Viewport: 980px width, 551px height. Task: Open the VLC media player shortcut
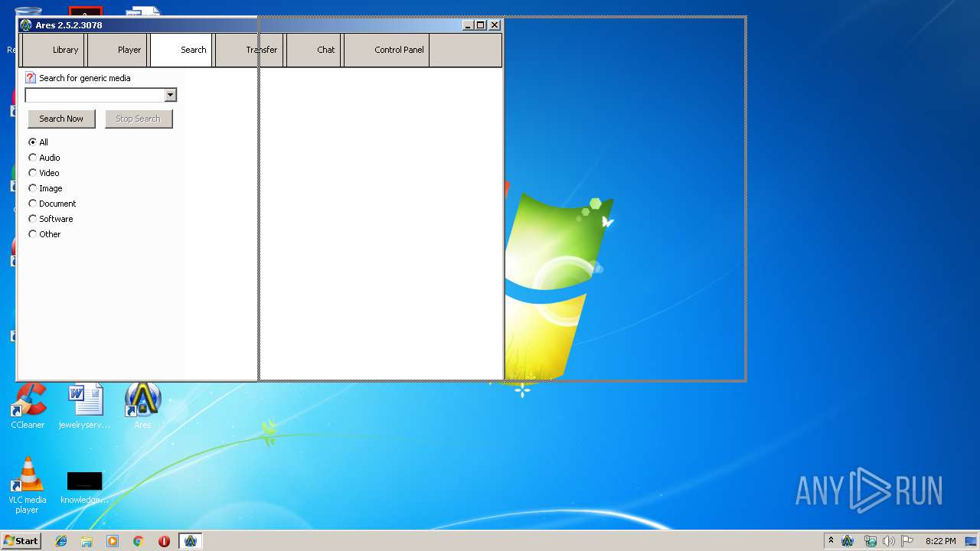click(28, 485)
